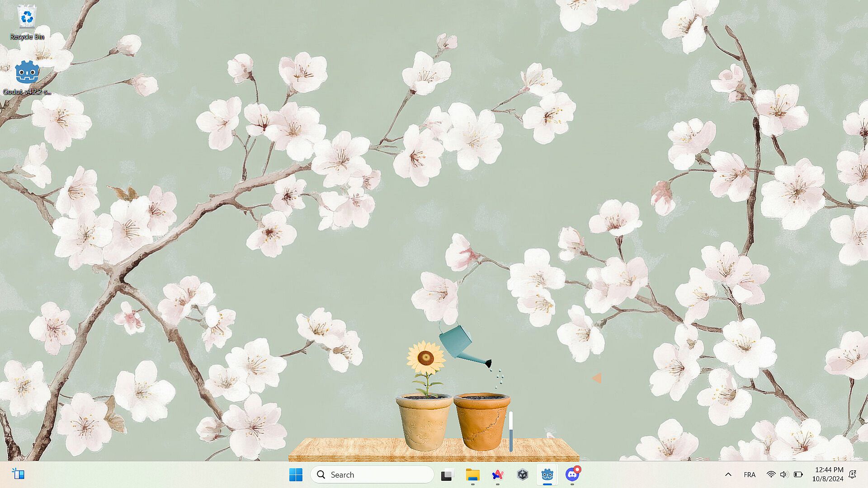The width and height of the screenshot is (868, 488).
Task: Toggle the do-not-disturb notification bell
Action: 853,474
